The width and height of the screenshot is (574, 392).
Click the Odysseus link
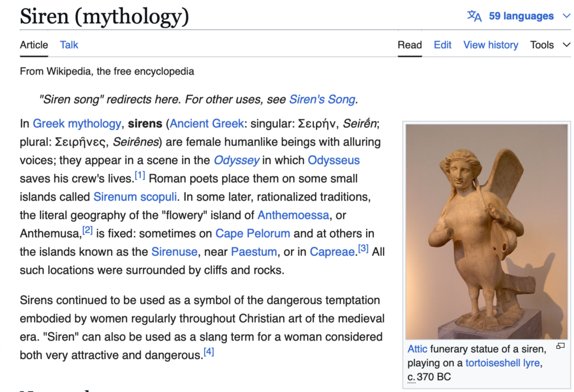click(x=334, y=160)
